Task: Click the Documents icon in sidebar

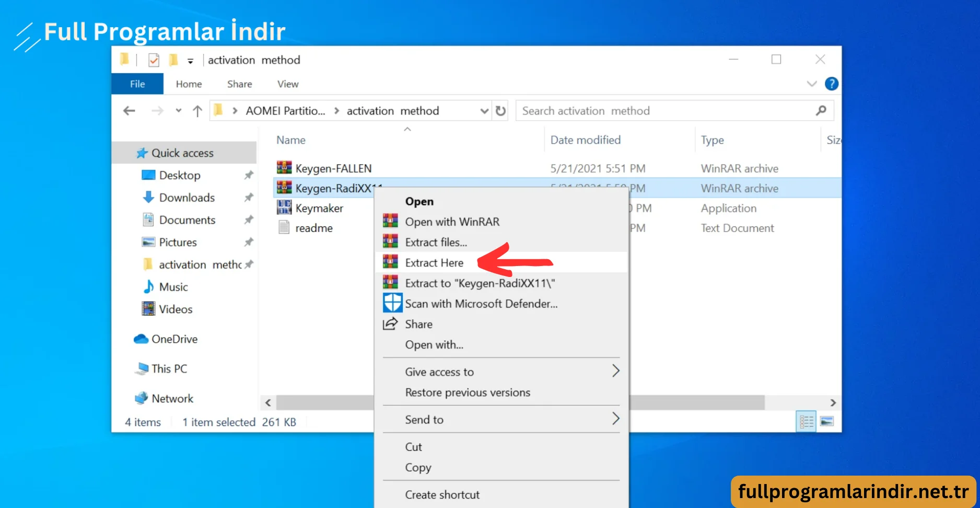Action: tap(148, 220)
